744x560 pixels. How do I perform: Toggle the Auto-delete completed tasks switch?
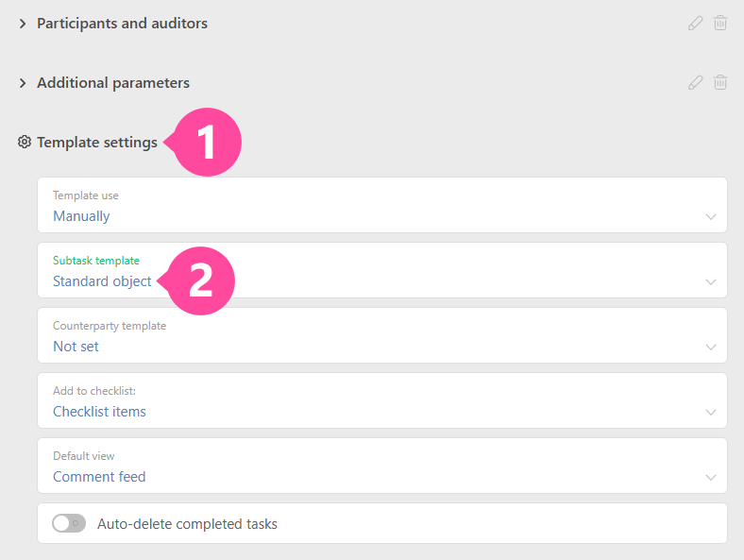pyautogui.click(x=68, y=523)
